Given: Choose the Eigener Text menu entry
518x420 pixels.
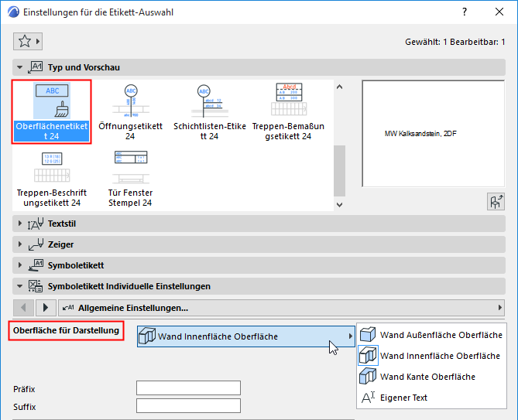Looking at the screenshot, I should pyautogui.click(x=431, y=398).
